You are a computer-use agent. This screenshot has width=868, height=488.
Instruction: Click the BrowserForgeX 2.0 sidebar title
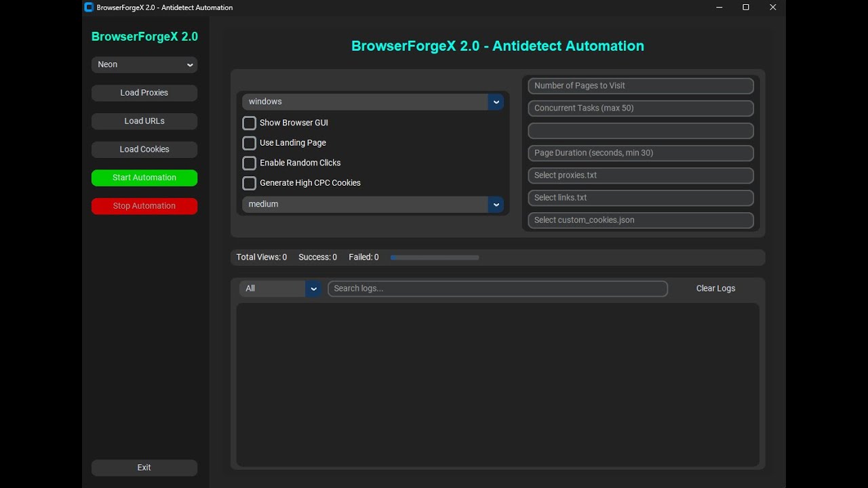(x=144, y=37)
